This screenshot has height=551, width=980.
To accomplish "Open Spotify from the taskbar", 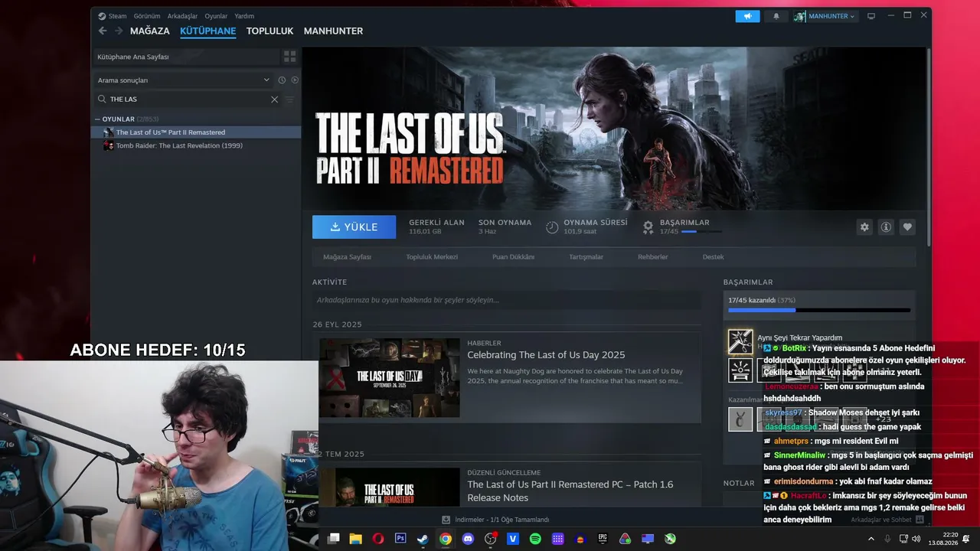I will pos(535,539).
